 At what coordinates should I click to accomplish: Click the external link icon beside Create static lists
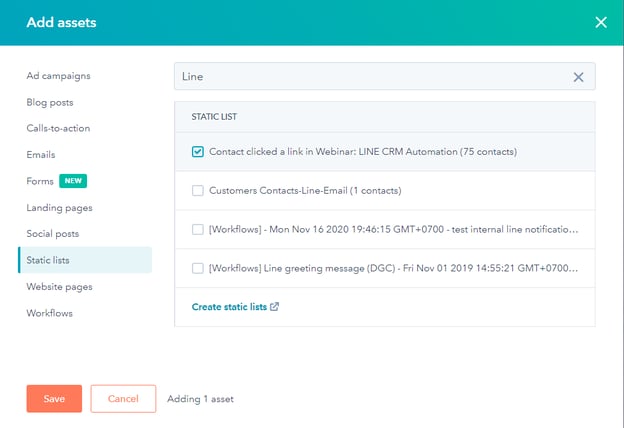[x=275, y=307]
